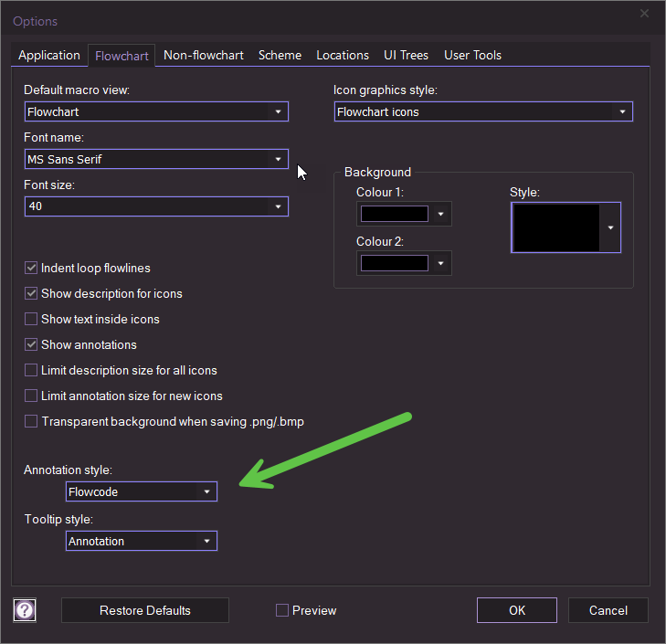
Task: Expand the Annotation style dropdown
Action: click(142, 492)
